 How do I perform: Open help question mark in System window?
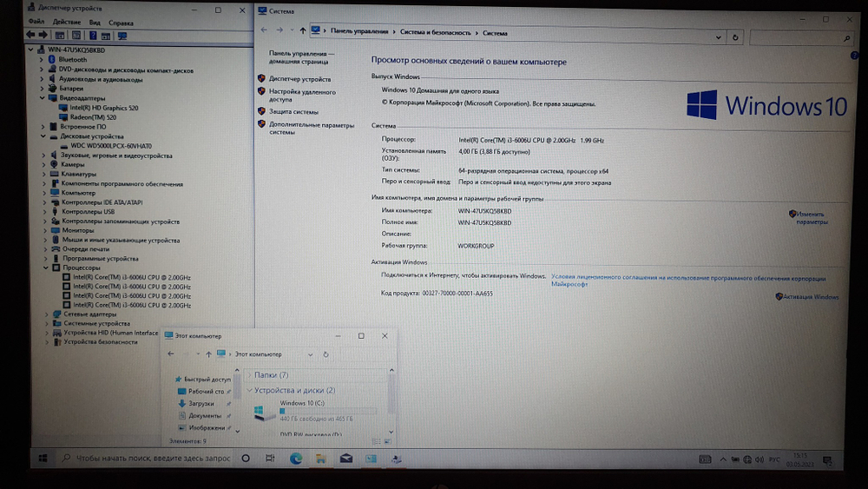(x=853, y=56)
